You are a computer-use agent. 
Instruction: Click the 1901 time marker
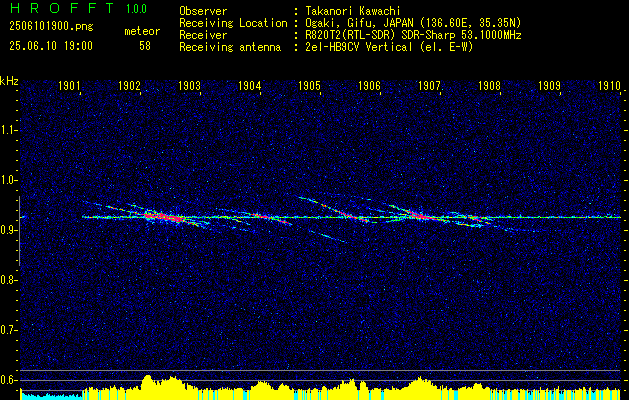(69, 85)
